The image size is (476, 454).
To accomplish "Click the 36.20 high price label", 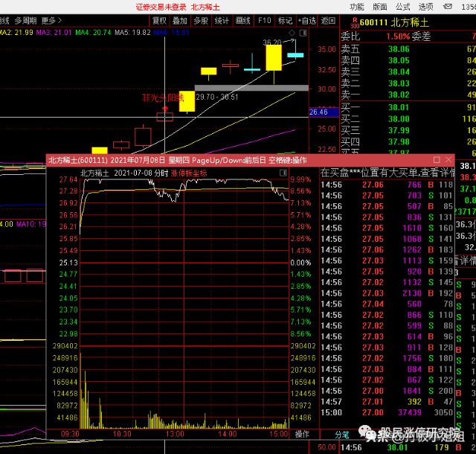I will [272, 42].
